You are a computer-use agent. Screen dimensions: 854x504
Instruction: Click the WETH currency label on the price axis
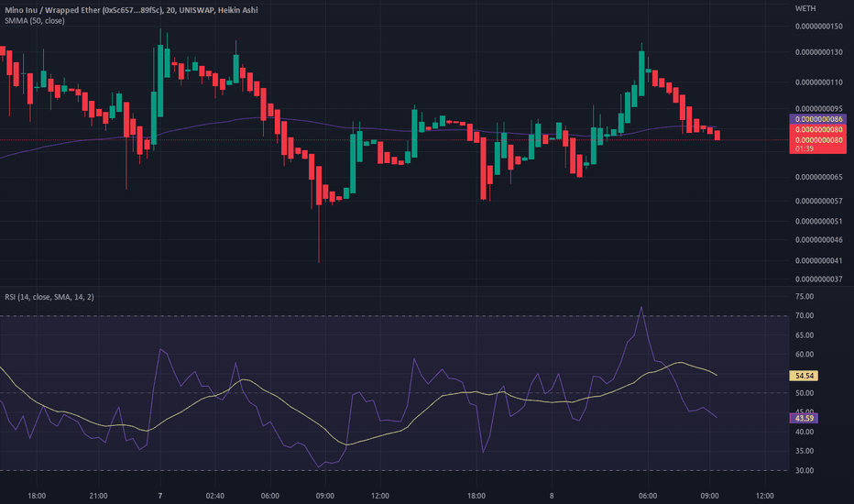tap(805, 8)
